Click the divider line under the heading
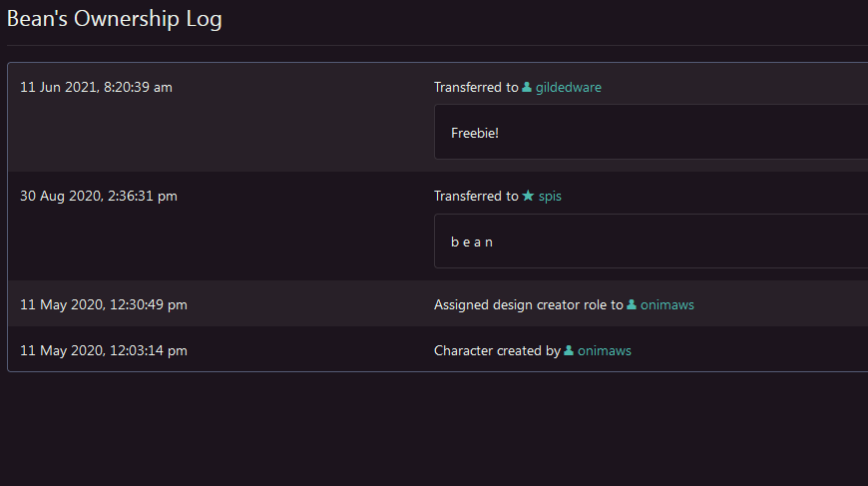The width and height of the screenshot is (868, 486). [x=434, y=45]
